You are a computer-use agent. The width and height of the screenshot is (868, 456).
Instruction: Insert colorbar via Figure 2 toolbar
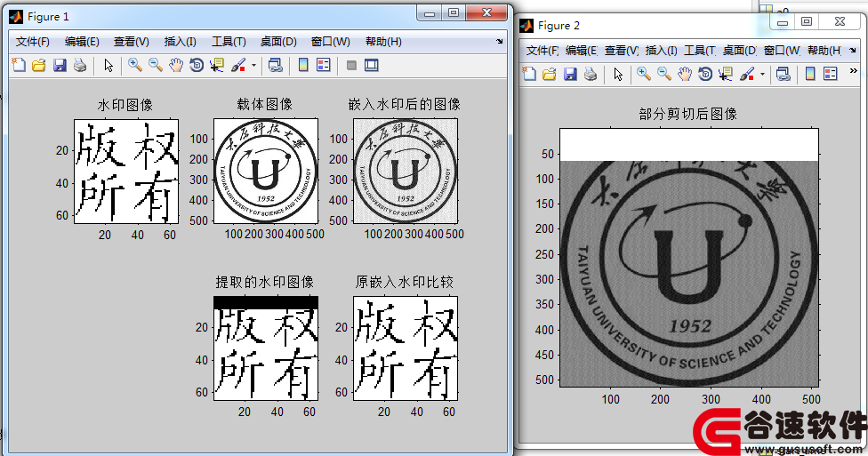tap(810, 74)
